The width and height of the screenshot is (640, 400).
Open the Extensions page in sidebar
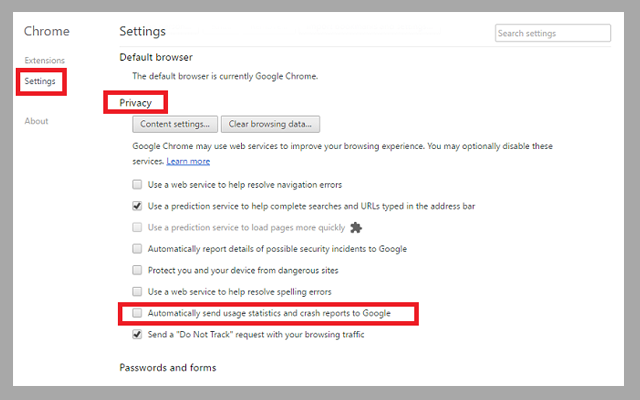point(44,60)
